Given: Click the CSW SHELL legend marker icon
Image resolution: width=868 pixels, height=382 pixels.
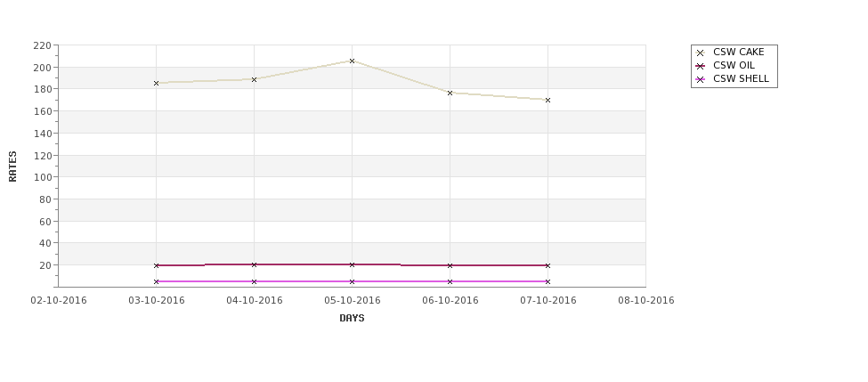Looking at the screenshot, I should [x=701, y=80].
